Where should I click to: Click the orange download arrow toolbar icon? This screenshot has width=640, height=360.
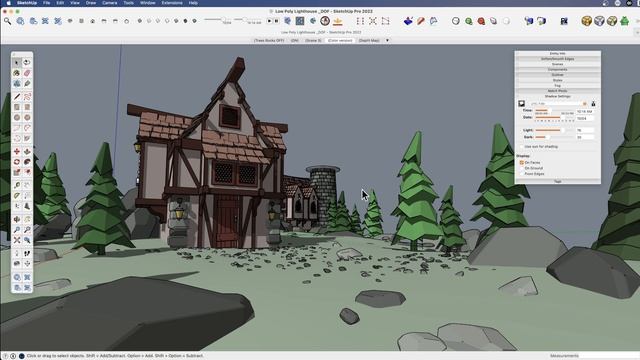pyautogui.click(x=338, y=21)
